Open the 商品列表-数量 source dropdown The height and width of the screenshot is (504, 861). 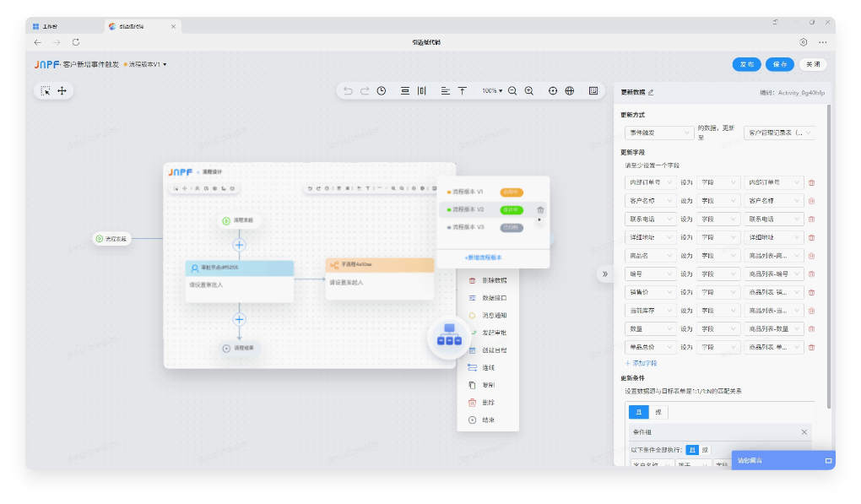pyautogui.click(x=774, y=329)
